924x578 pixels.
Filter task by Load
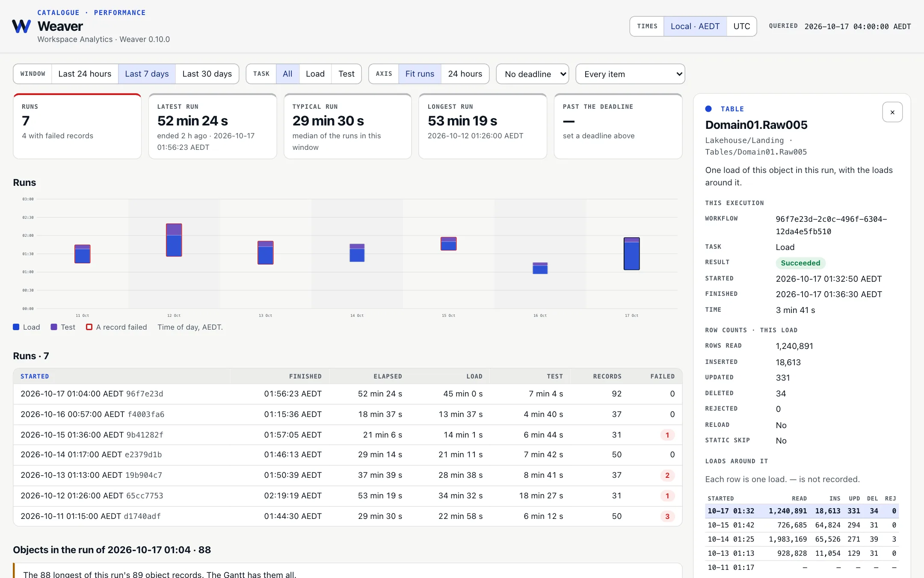click(315, 74)
